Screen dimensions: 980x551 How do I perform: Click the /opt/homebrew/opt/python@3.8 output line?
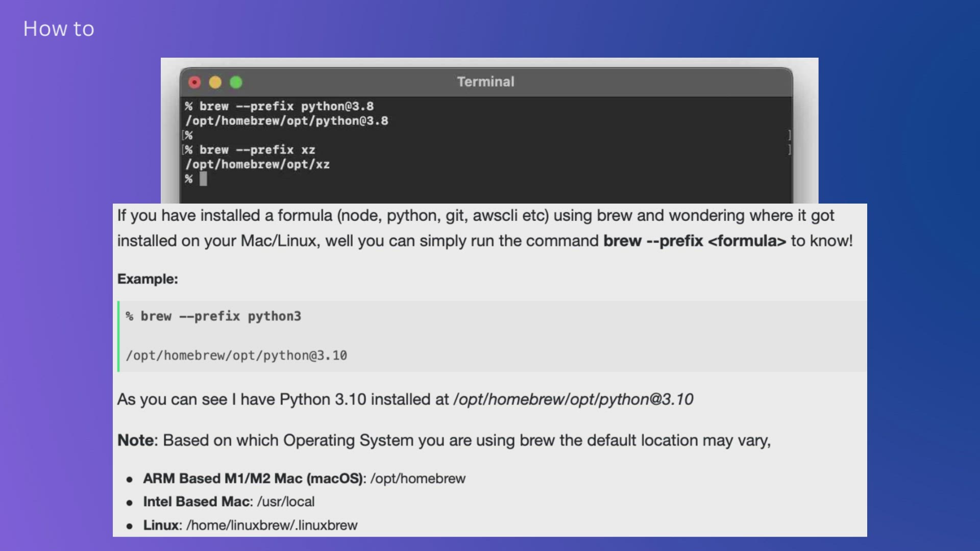click(x=286, y=121)
